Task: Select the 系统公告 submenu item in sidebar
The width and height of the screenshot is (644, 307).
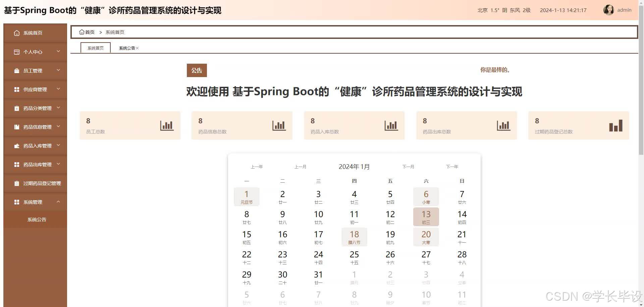Action: (35, 220)
